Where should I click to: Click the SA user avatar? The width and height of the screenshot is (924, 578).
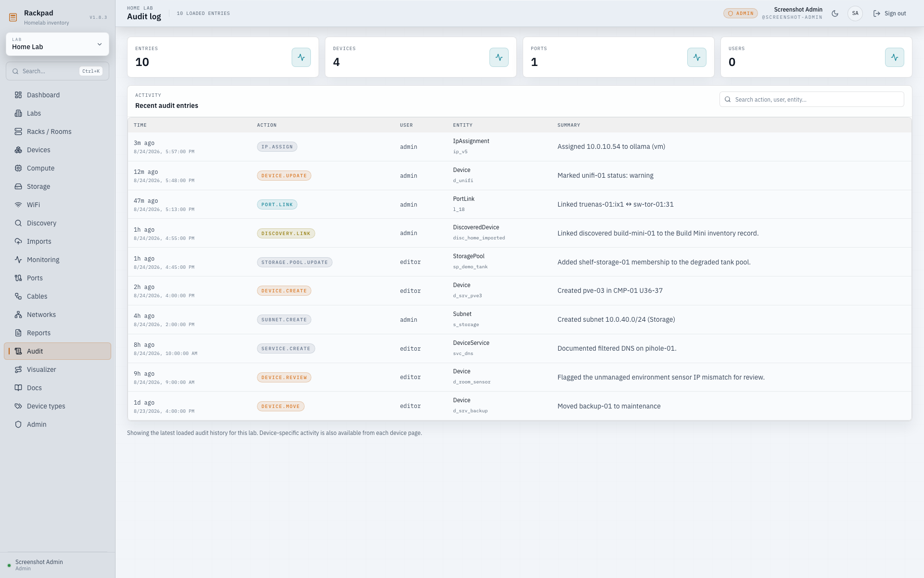(x=855, y=13)
